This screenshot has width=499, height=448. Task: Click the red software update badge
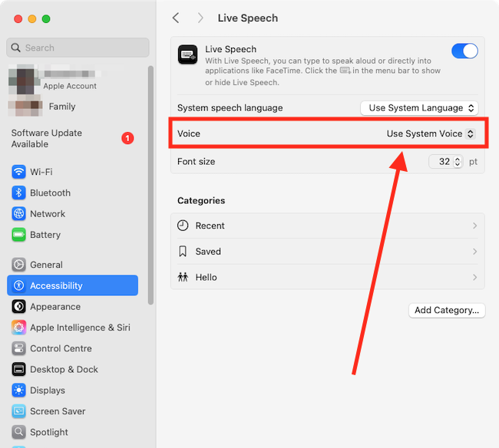[127, 138]
